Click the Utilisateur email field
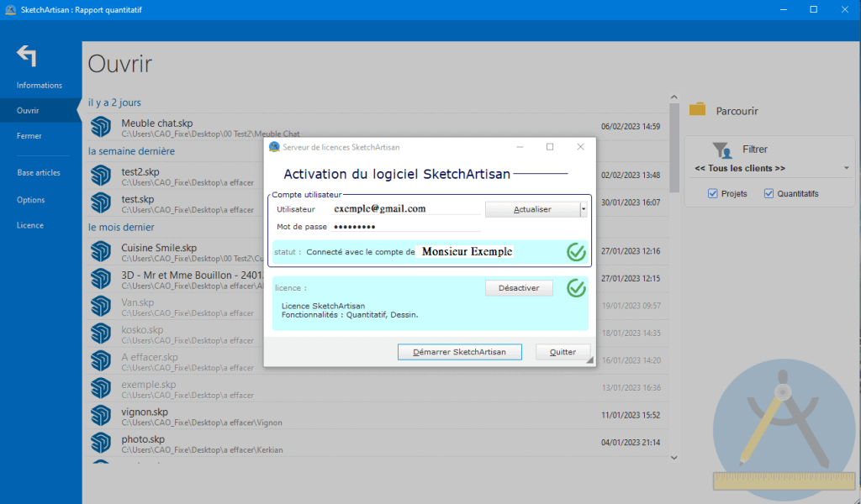 406,208
